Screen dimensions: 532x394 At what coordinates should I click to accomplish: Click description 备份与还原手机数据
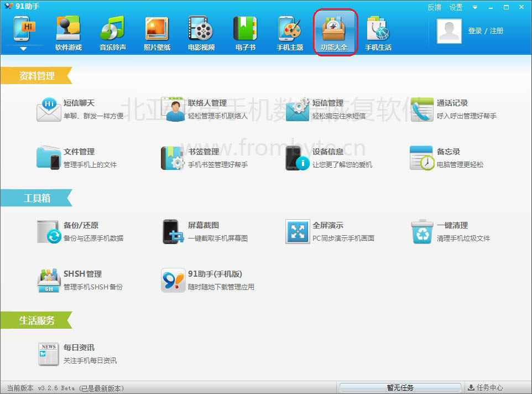tap(93, 239)
